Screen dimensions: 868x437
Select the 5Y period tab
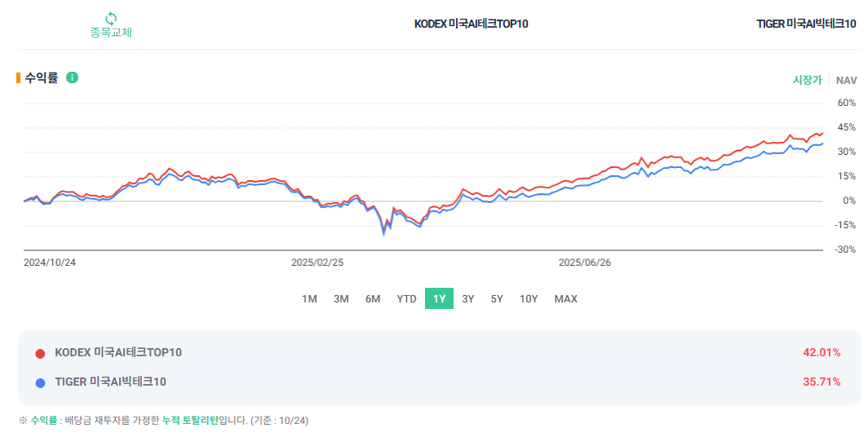(497, 298)
